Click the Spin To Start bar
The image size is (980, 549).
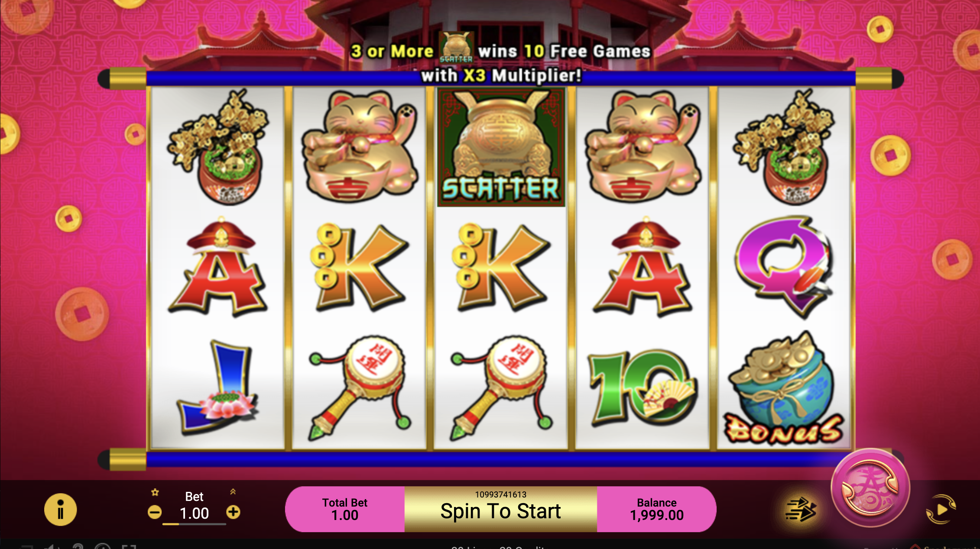pyautogui.click(x=501, y=509)
